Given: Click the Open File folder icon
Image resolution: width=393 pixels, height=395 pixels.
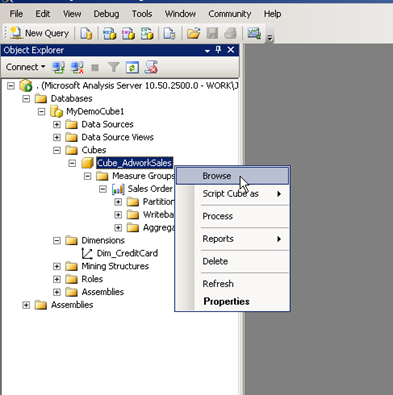Looking at the screenshot, I should (x=193, y=33).
